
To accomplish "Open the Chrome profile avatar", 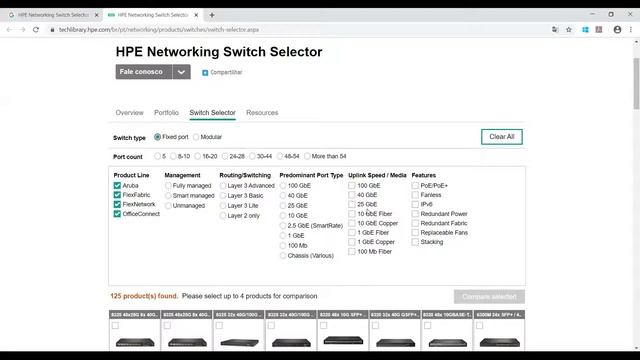I will coord(618,29).
